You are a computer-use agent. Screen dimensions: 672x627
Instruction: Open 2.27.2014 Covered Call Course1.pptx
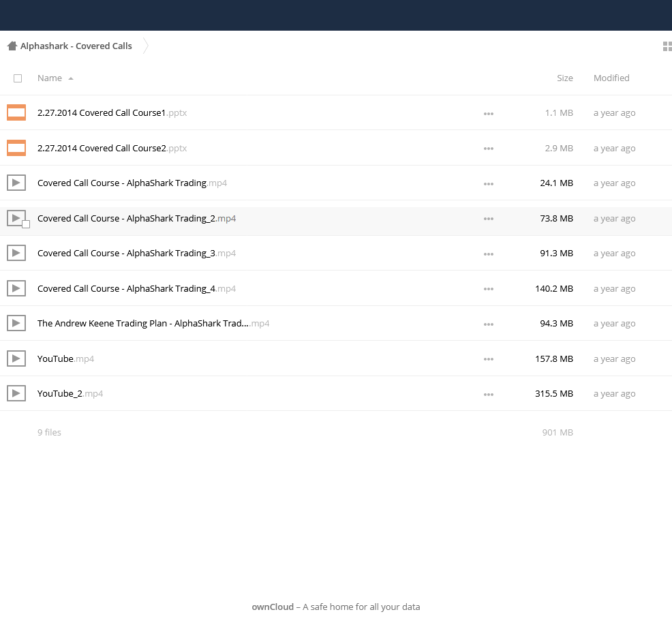pos(112,112)
